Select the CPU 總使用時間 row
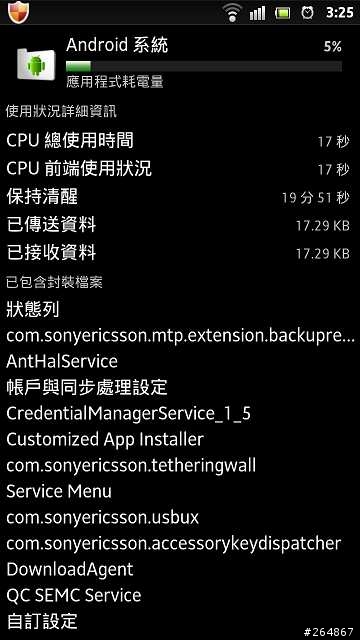The width and height of the screenshot is (360, 640). 180,141
